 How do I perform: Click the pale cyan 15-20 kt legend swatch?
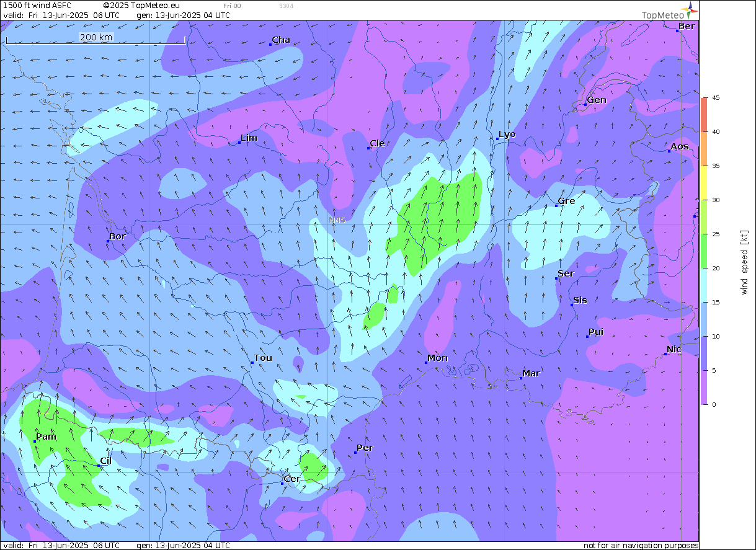(704, 285)
